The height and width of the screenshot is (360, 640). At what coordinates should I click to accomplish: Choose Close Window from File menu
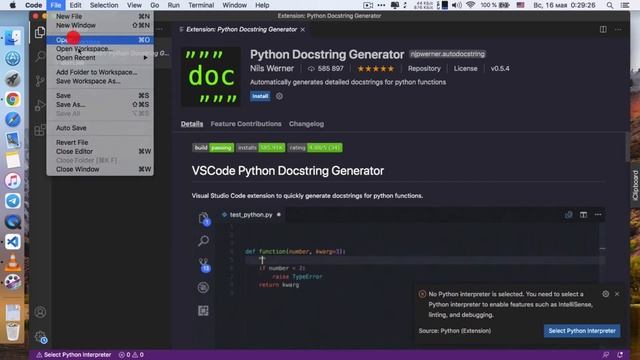[x=100, y=169]
